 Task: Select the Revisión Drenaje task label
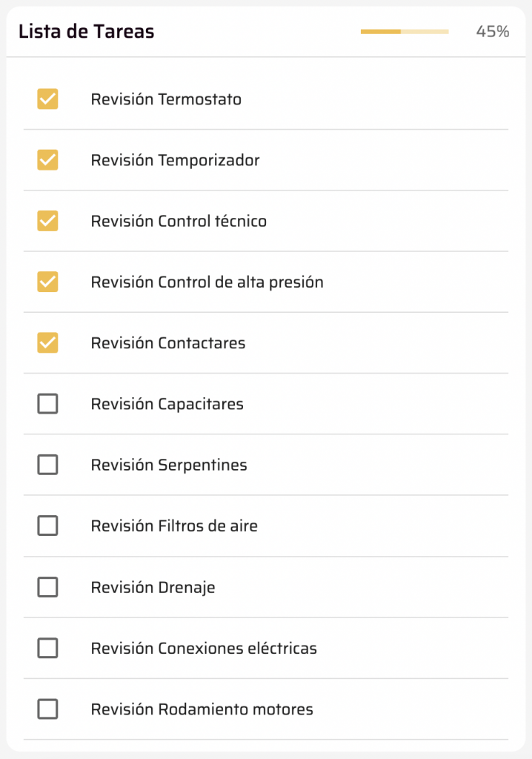(x=153, y=587)
